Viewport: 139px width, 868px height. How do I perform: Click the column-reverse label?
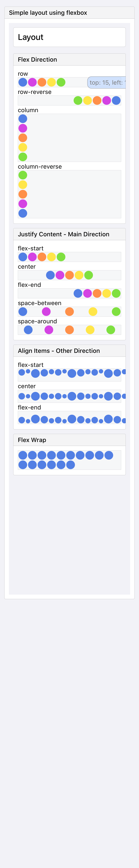tap(40, 166)
